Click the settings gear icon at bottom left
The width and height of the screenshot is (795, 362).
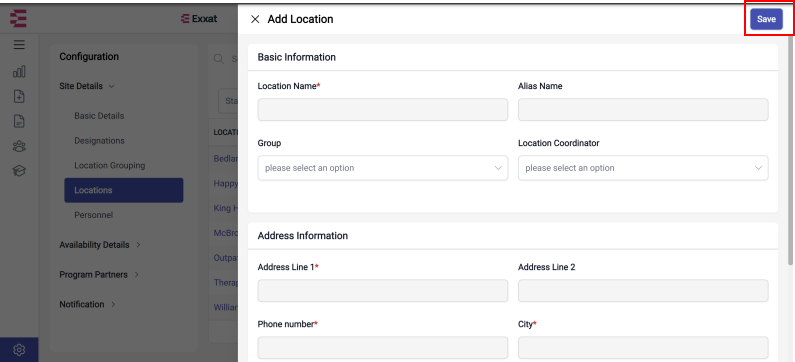pos(19,350)
